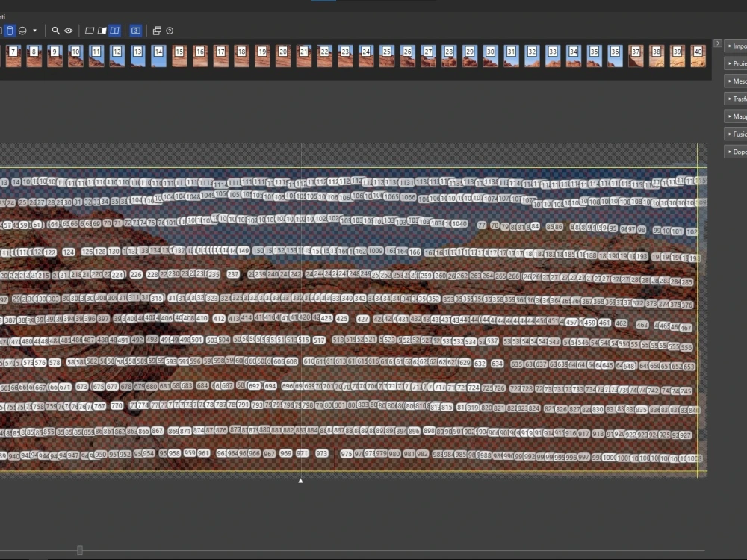Expand the Trasf... side panel section
The height and width of the screenshot is (560, 747).
(x=736, y=99)
